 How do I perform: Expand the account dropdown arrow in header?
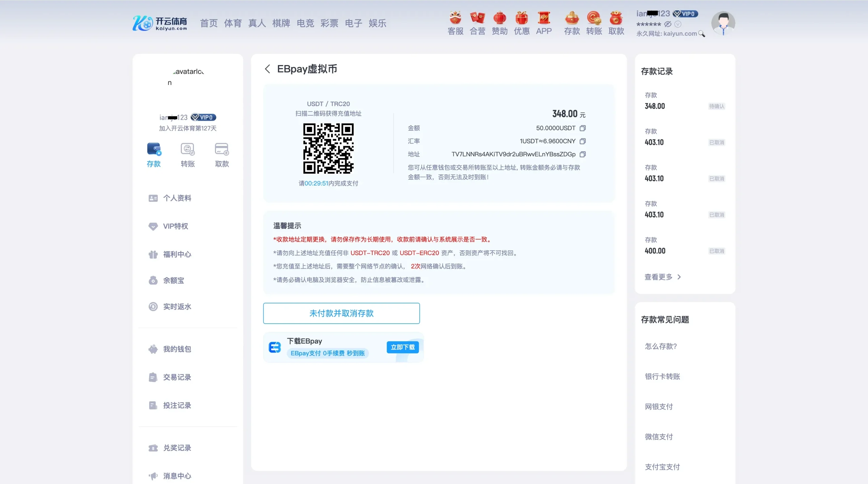tap(678, 24)
